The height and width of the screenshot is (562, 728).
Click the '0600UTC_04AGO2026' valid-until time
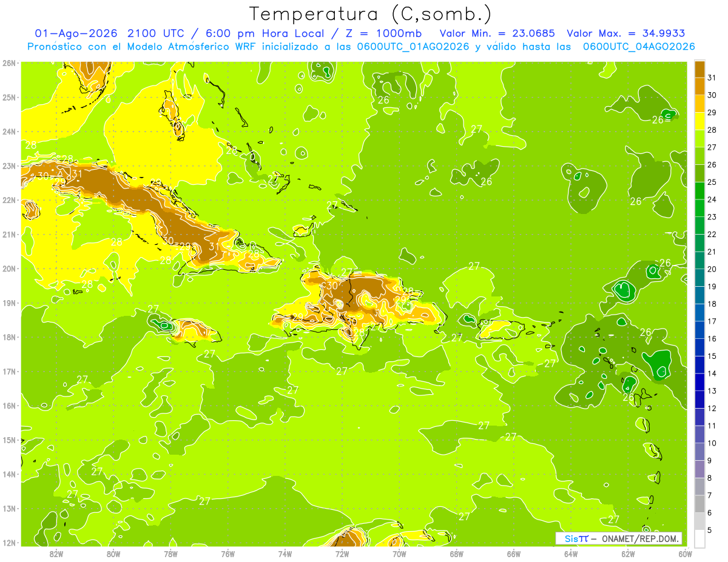point(639,47)
